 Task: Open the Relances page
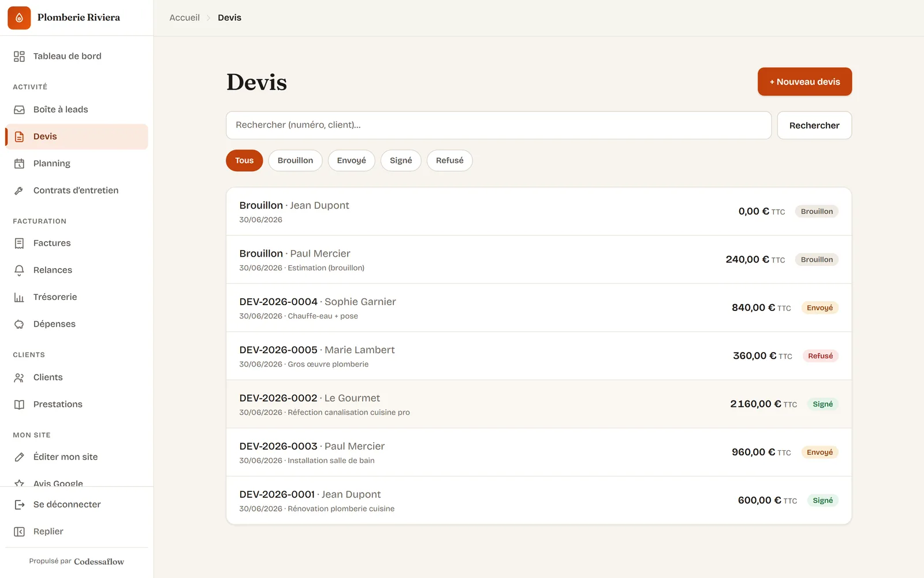[76, 271]
